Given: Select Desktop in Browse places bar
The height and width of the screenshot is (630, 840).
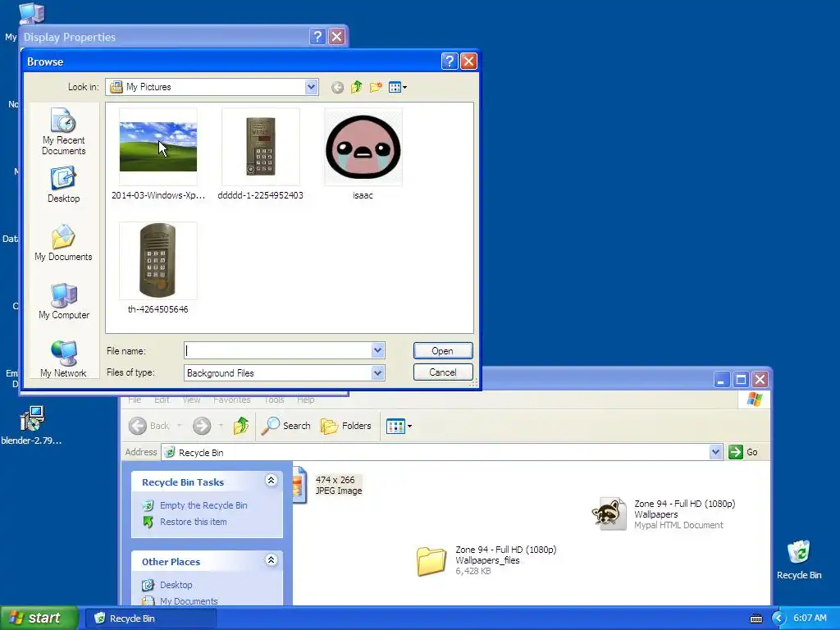Looking at the screenshot, I should tap(63, 185).
